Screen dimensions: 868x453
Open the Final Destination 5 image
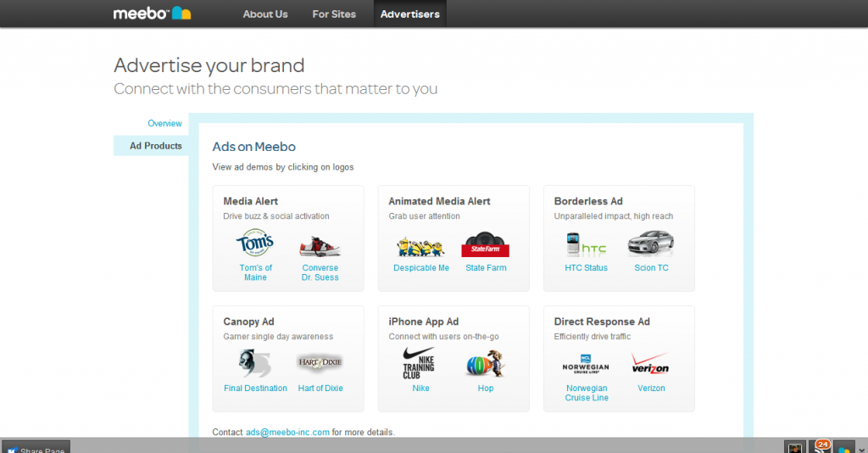(255, 363)
